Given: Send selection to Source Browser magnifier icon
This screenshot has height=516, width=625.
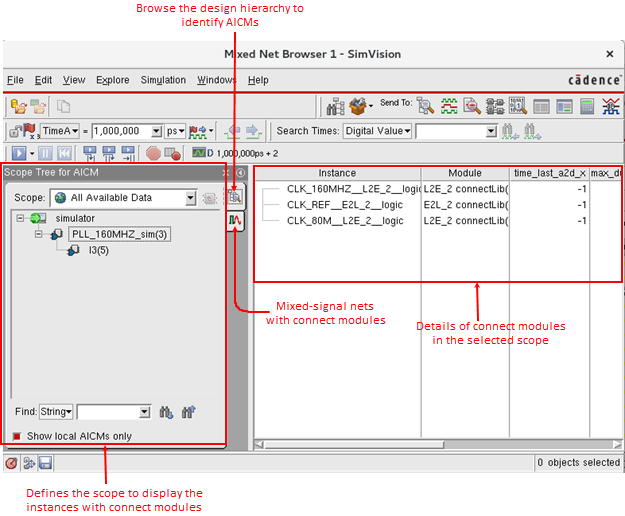Looking at the screenshot, I should tap(472, 106).
